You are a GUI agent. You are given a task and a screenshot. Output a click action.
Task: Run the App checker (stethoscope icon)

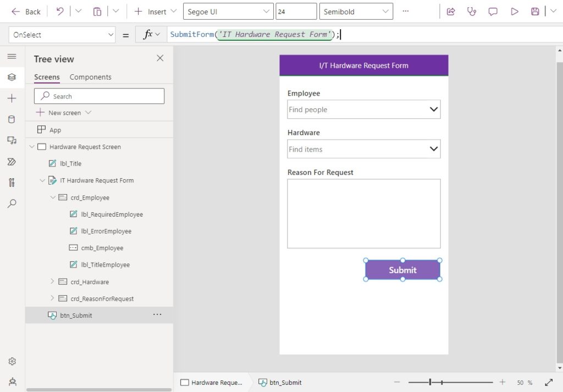(x=472, y=12)
